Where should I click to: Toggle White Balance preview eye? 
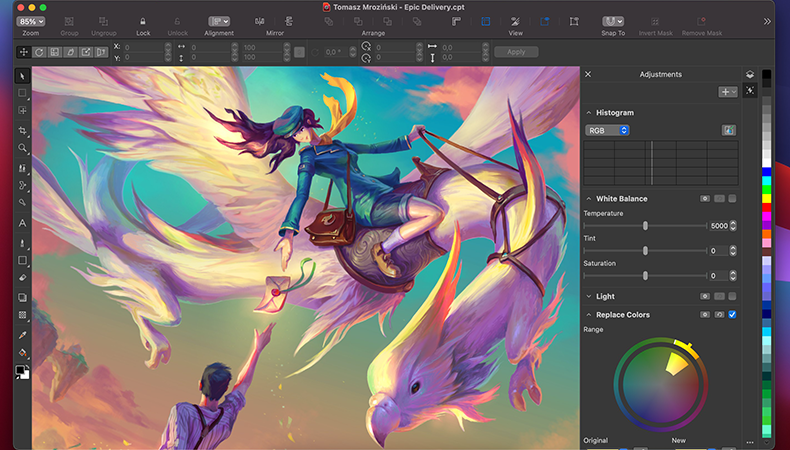[x=705, y=199]
